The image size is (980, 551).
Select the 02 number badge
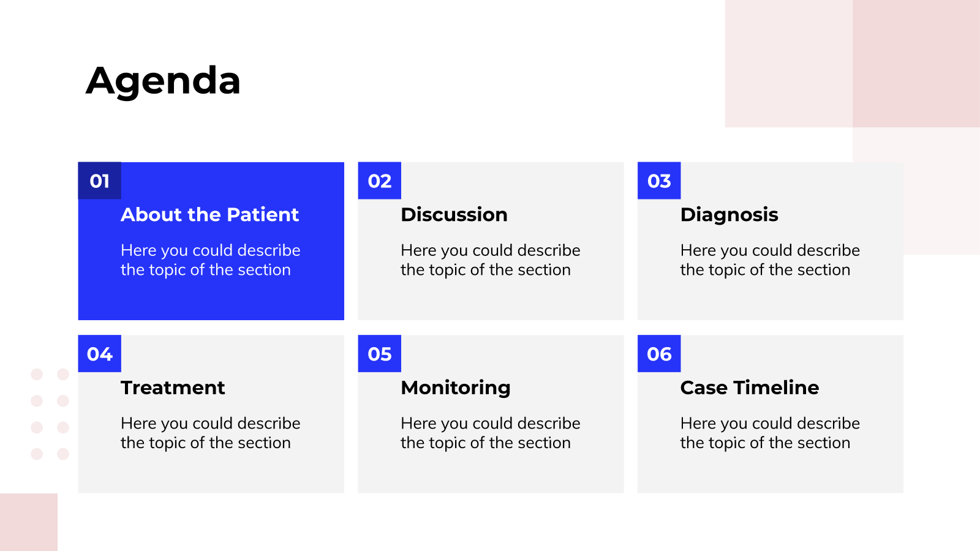380,181
